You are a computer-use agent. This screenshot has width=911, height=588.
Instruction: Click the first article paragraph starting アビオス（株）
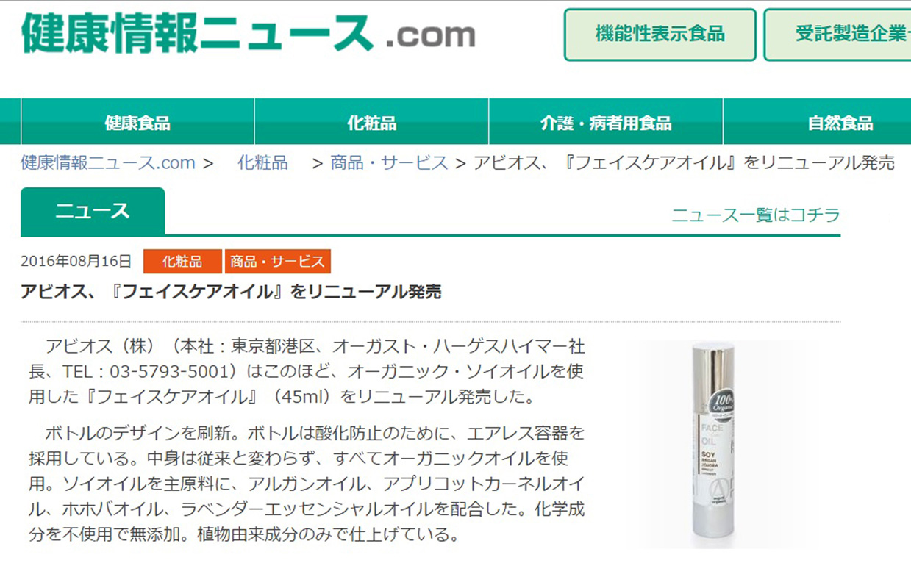307,371
